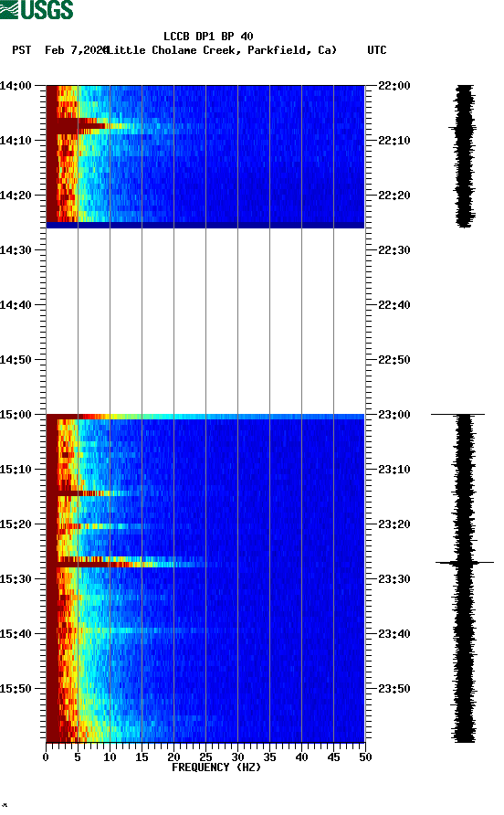
Task: Click the 23:20 UTC time label
Action: tap(394, 524)
